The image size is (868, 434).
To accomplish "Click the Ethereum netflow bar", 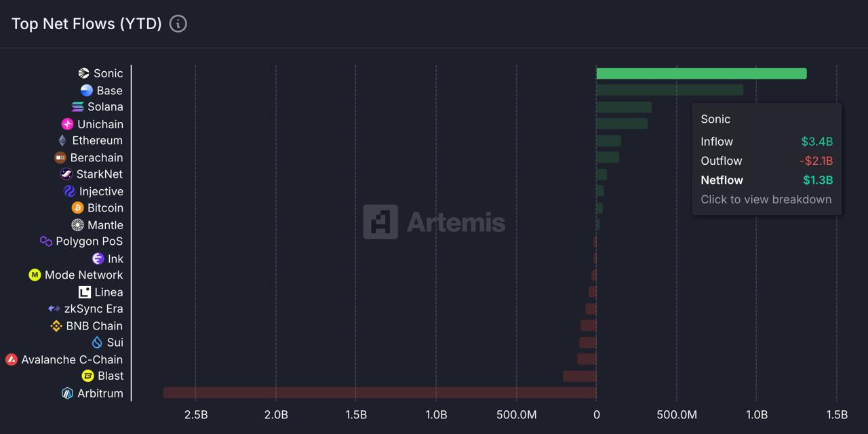I will (x=608, y=140).
